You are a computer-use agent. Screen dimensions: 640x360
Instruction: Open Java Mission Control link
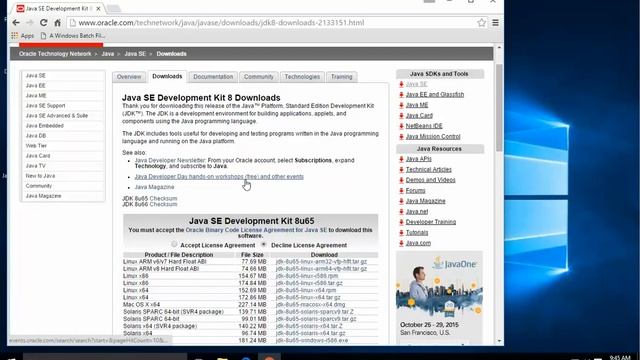(433, 137)
